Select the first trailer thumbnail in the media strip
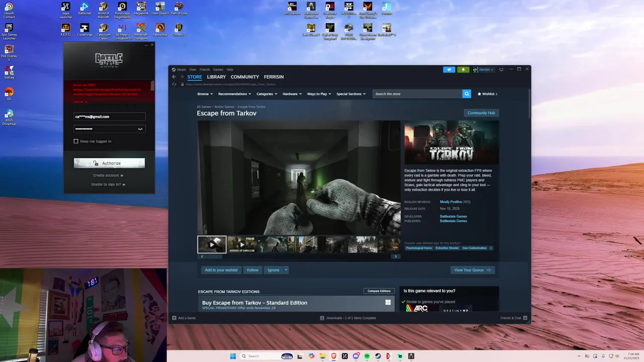Screen dimensions: 644x362 pos(212,244)
